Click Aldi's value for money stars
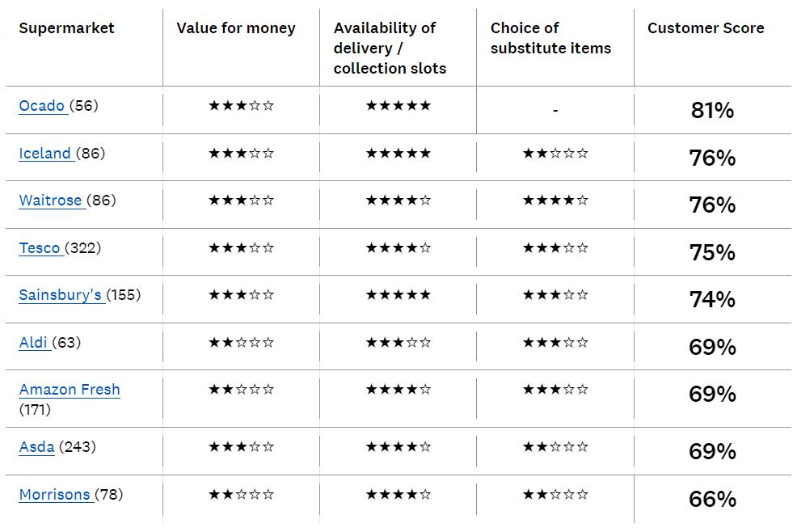Viewport: 797px width, 532px height. click(x=241, y=343)
